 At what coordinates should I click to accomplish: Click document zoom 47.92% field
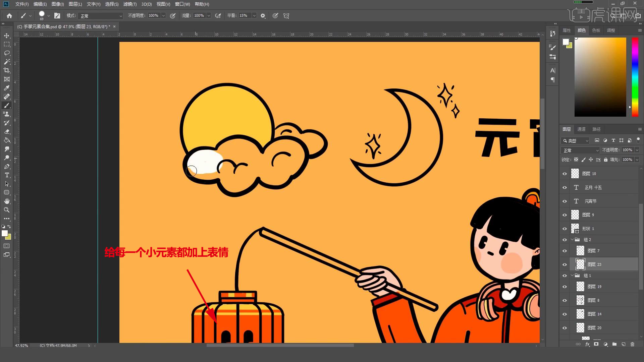tap(21, 345)
